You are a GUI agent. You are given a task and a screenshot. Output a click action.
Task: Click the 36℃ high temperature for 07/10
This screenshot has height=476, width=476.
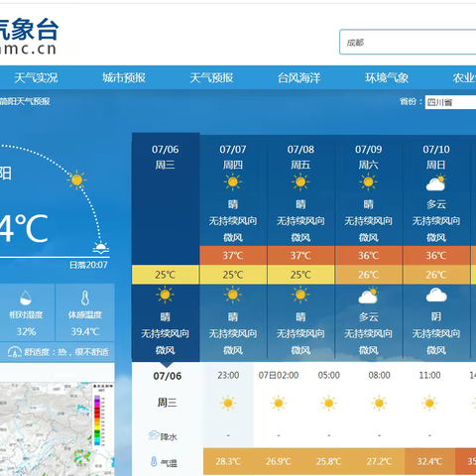tap(436, 256)
